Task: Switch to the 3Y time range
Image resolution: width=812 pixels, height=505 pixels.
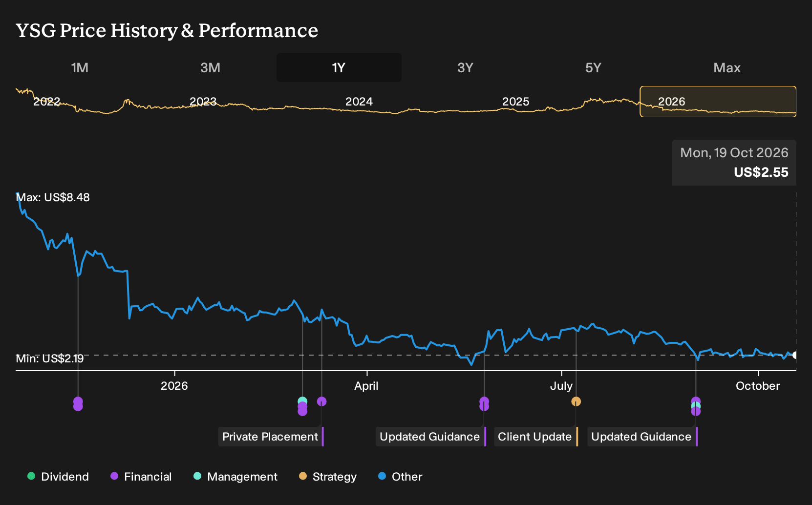Action: pos(465,67)
